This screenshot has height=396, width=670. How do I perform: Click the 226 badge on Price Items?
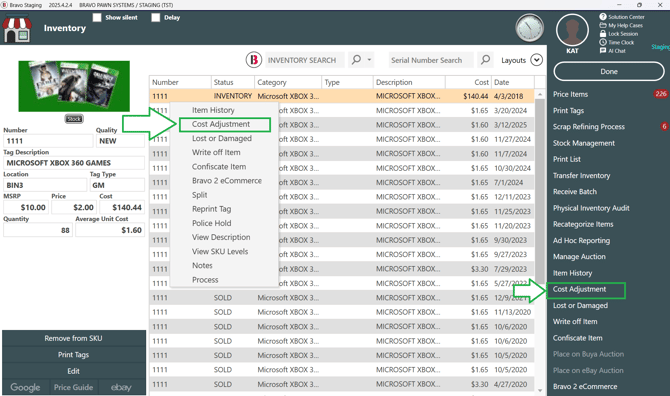pyautogui.click(x=661, y=94)
